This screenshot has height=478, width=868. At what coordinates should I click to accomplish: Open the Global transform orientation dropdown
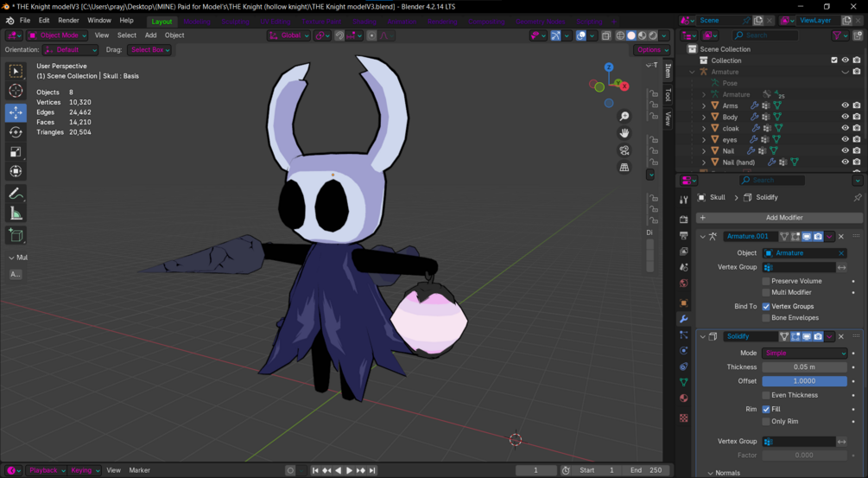tap(289, 35)
